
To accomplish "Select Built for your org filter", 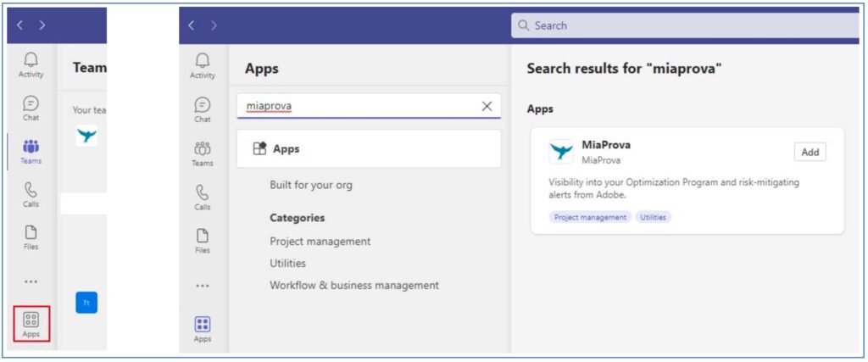I will click(310, 185).
